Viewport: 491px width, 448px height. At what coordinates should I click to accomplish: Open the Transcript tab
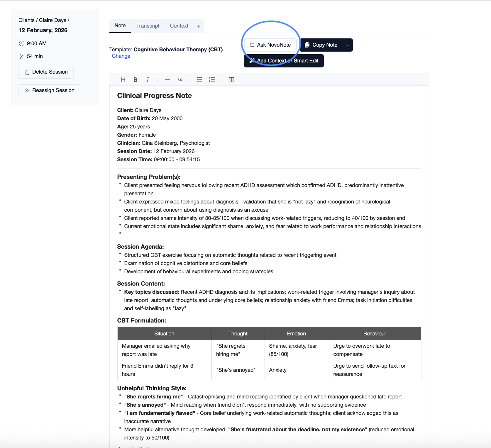coord(148,26)
